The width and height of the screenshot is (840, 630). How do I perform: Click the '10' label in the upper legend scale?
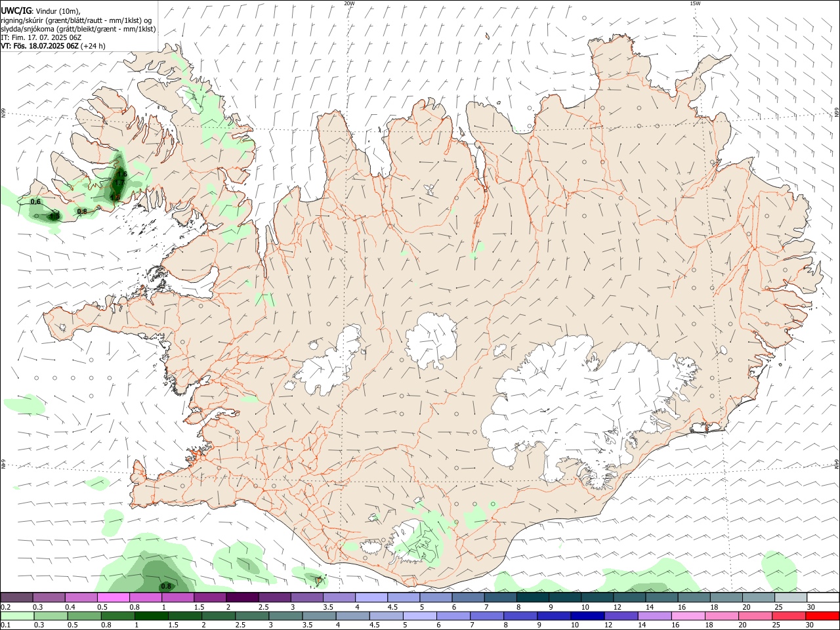(x=585, y=607)
